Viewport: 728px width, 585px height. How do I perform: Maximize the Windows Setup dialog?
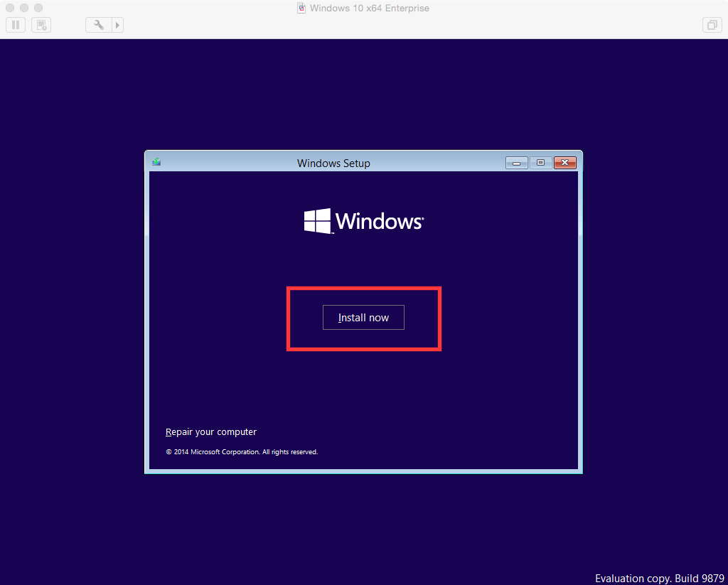(x=540, y=163)
